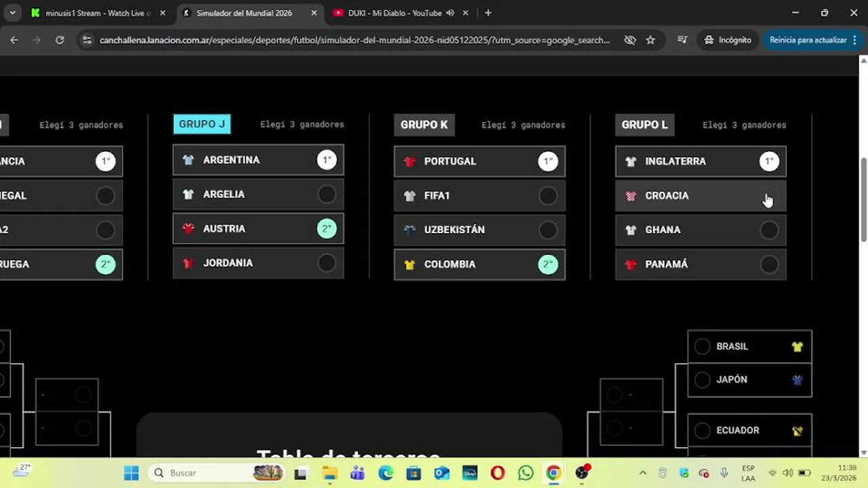
Task: Toggle Inglaterra's 1° position circle
Action: (769, 161)
